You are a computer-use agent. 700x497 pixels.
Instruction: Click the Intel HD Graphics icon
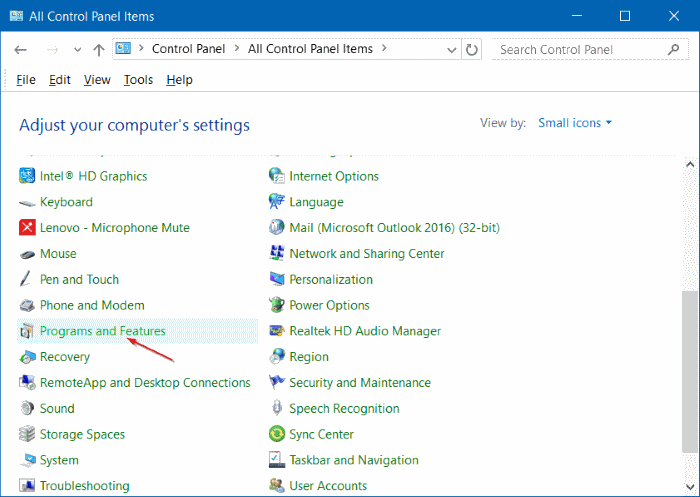(x=27, y=176)
